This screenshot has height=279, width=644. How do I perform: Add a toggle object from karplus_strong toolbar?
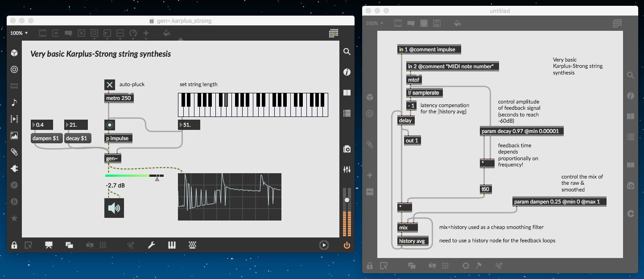pyautogui.click(x=81, y=33)
